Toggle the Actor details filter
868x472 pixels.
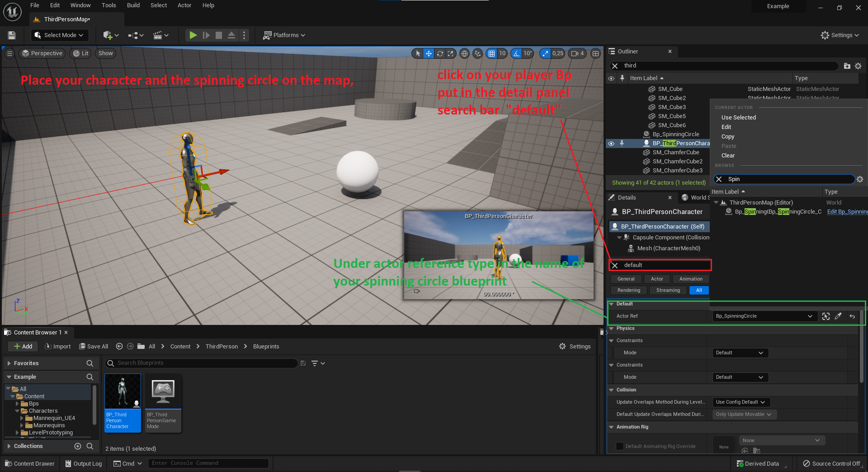pyautogui.click(x=657, y=279)
